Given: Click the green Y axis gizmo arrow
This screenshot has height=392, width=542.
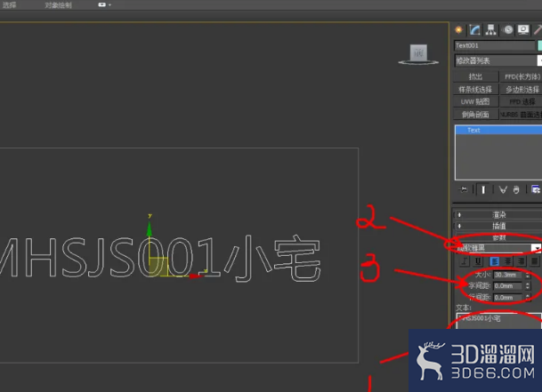Looking at the screenshot, I should 150,228.
